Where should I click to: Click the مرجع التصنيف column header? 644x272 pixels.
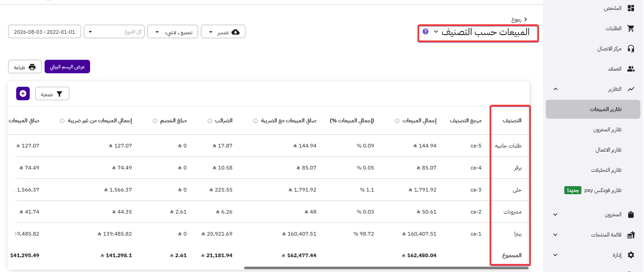[x=466, y=120]
